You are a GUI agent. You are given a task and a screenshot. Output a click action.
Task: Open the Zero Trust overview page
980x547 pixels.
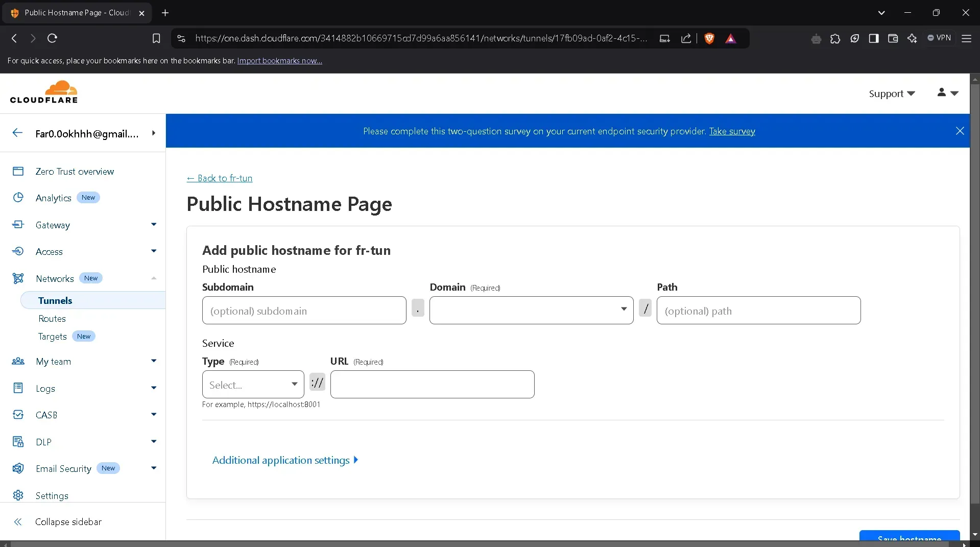point(75,172)
